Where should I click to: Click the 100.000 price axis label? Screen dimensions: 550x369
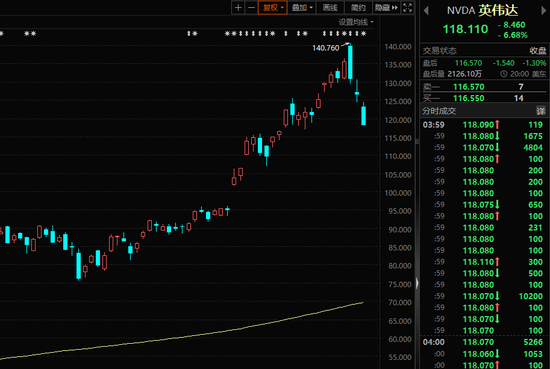pyautogui.click(x=398, y=193)
